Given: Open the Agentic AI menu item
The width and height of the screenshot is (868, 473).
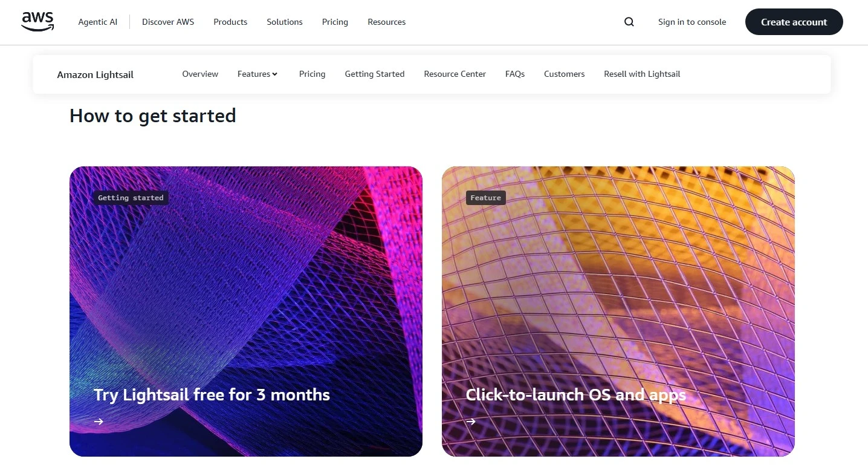Looking at the screenshot, I should (98, 22).
